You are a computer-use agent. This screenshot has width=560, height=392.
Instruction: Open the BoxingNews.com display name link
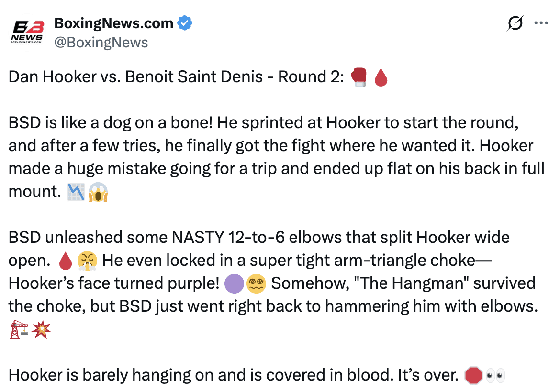coord(113,23)
